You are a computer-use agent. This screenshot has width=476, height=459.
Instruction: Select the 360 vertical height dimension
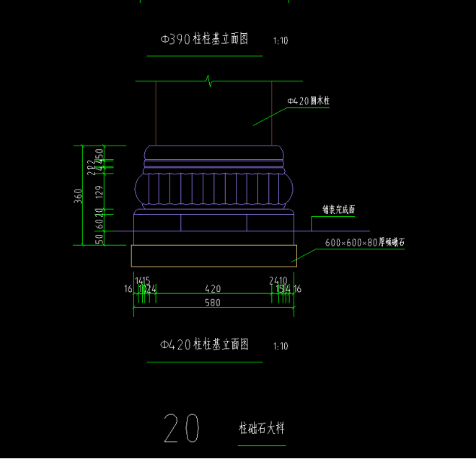pos(78,195)
